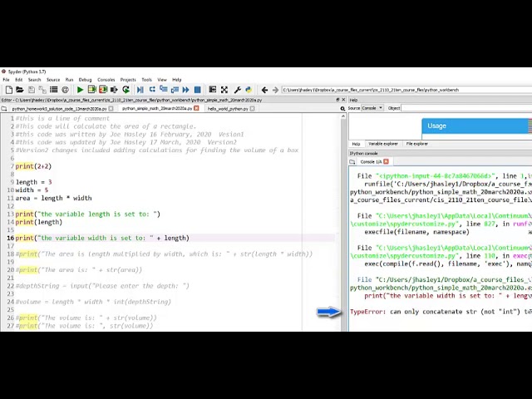This screenshot has height=399, width=532.
Task: Switch to the Variable explorer tab
Action: 383,144
